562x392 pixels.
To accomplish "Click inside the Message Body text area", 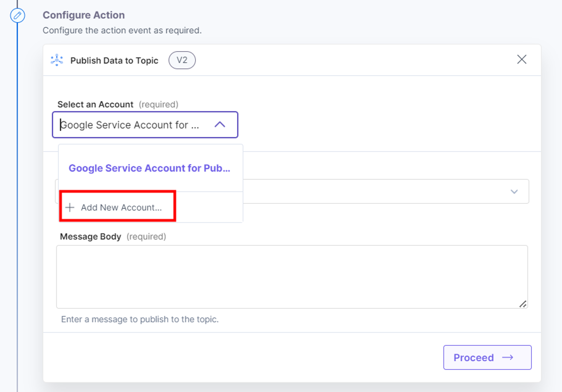I will pyautogui.click(x=292, y=277).
